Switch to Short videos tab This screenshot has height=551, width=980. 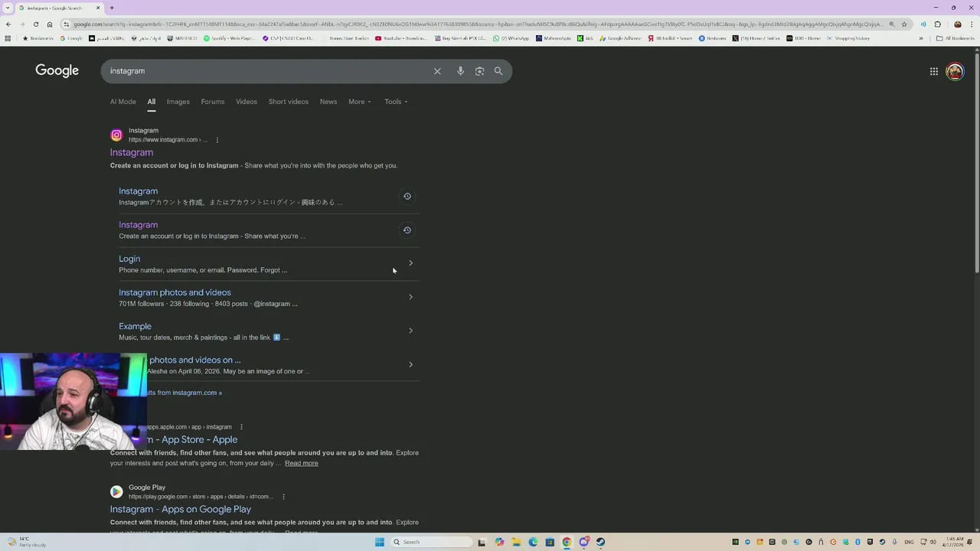[x=289, y=102]
